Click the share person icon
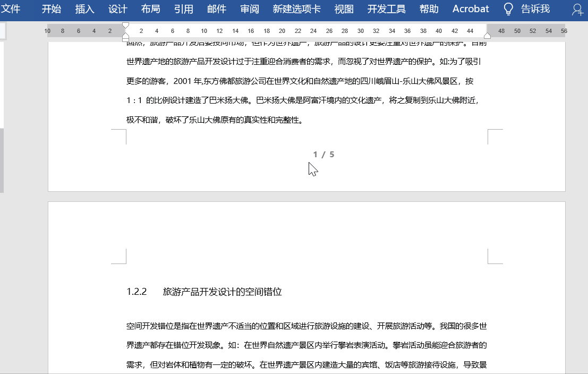The height and width of the screenshot is (374, 588). pyautogui.click(x=577, y=10)
